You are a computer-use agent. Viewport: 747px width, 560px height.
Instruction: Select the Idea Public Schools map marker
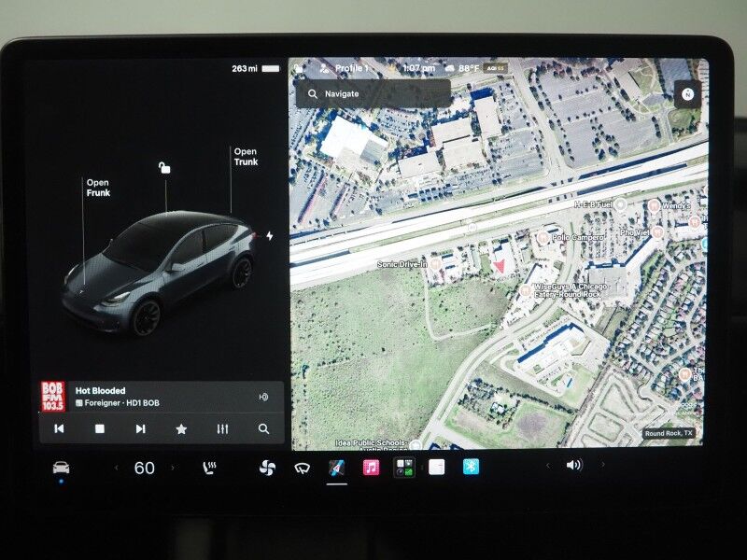416,444
